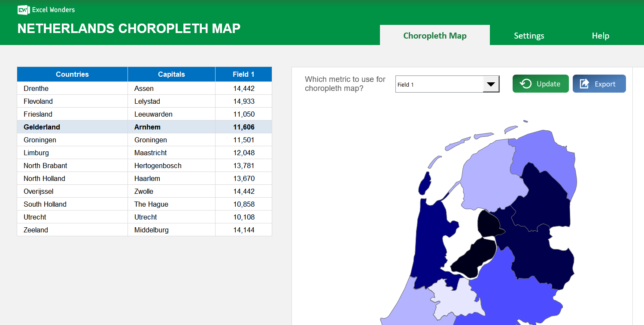This screenshot has width=644, height=325.
Task: Open the metric selection dropdown arrow
Action: [x=491, y=84]
